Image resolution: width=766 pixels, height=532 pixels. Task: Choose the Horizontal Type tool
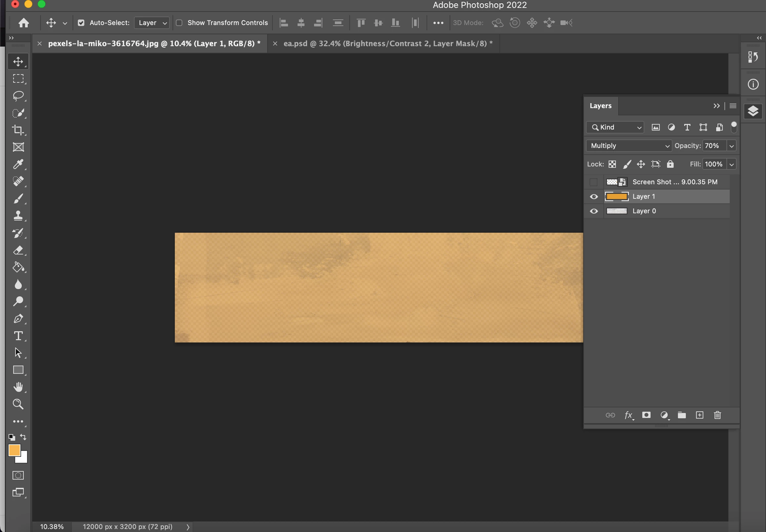(18, 336)
